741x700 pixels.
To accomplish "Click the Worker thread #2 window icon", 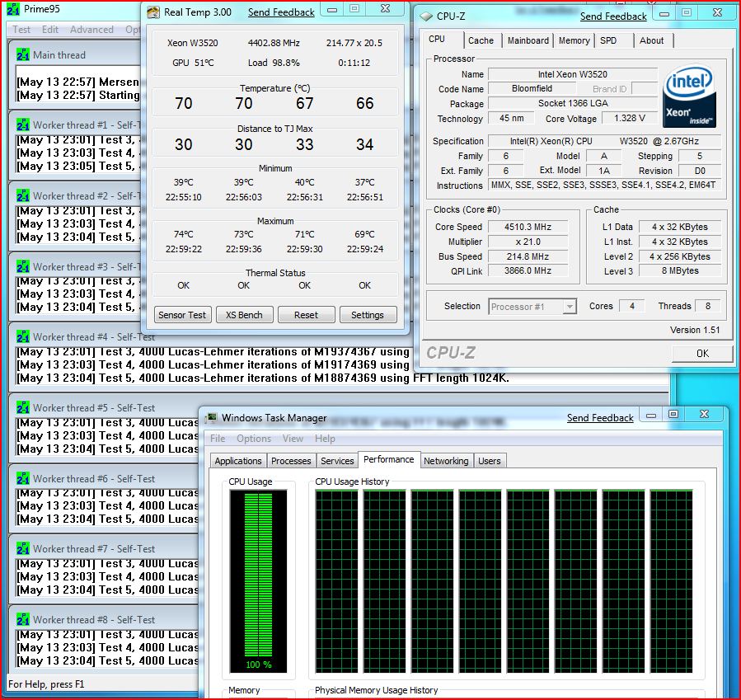I will [x=23, y=195].
